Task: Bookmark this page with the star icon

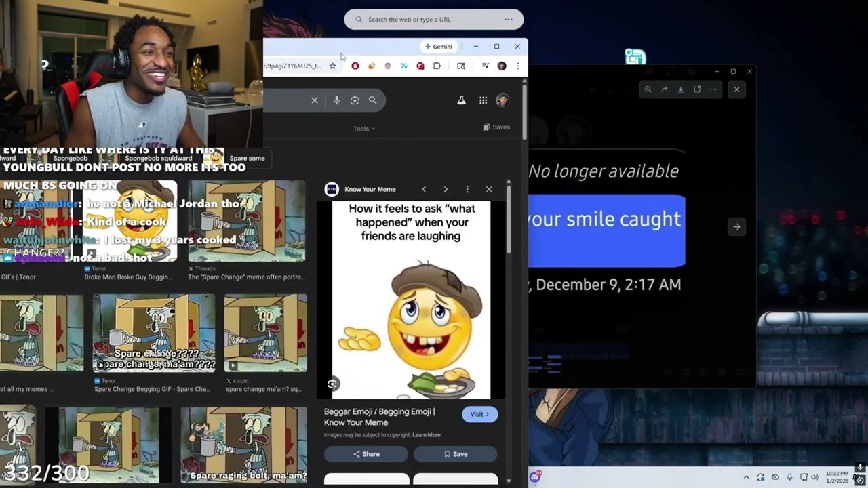Action: coord(332,66)
